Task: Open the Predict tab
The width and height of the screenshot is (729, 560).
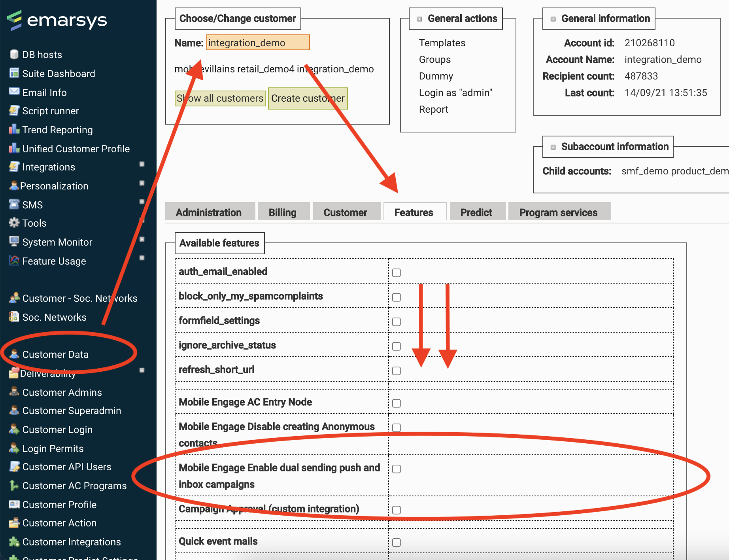Action: coord(477,212)
